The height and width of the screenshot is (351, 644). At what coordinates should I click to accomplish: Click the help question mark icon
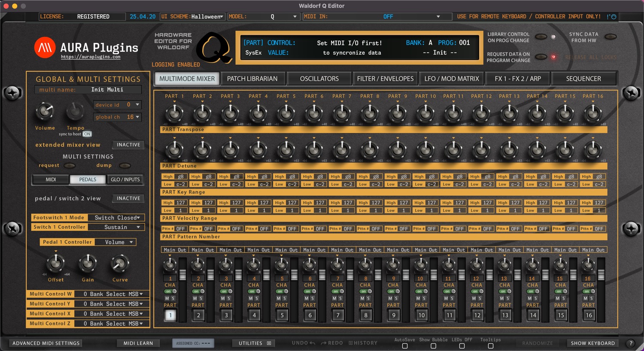point(631,343)
